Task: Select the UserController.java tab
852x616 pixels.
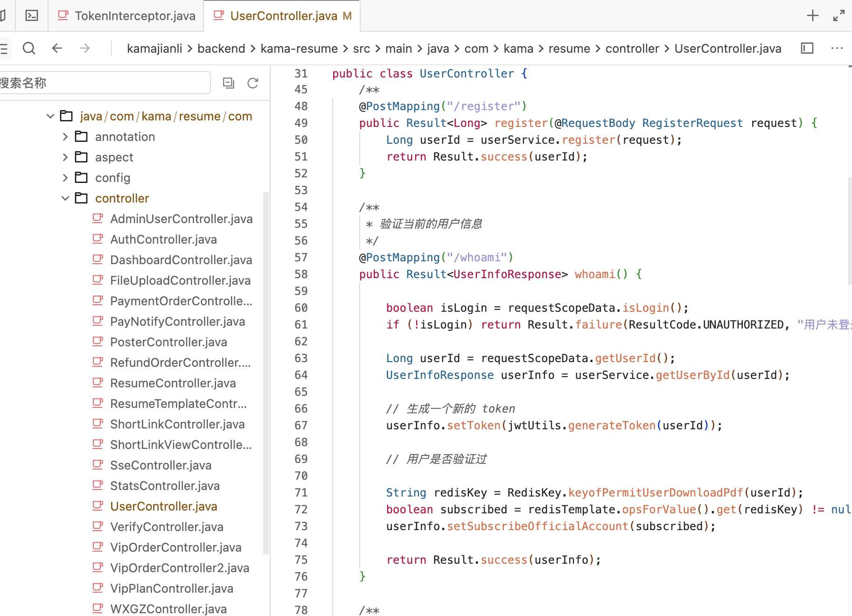Action: point(282,16)
